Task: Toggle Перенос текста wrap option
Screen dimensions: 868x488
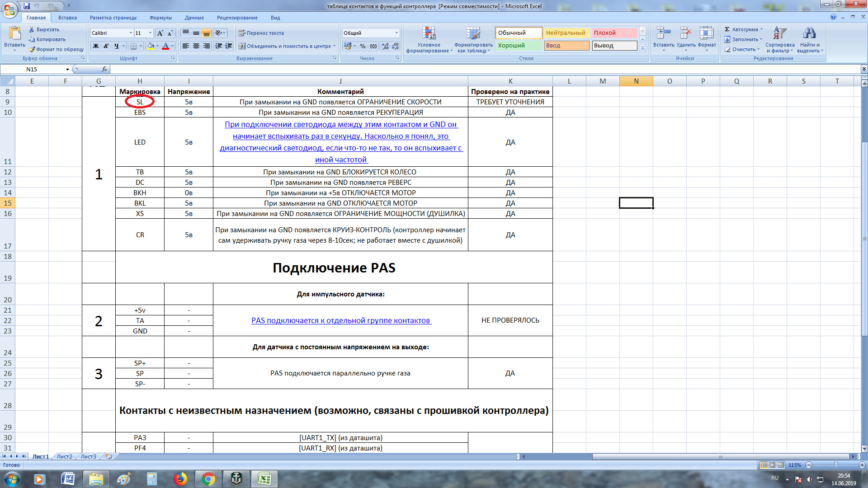Action: 261,33
